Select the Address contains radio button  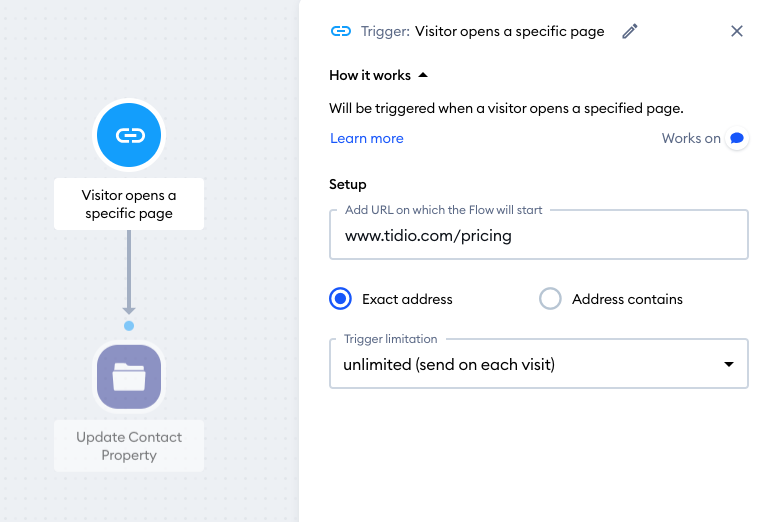550,299
